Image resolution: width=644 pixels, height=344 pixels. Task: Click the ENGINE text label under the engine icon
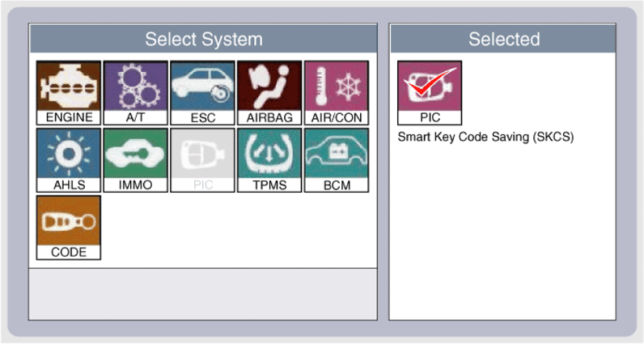click(69, 117)
